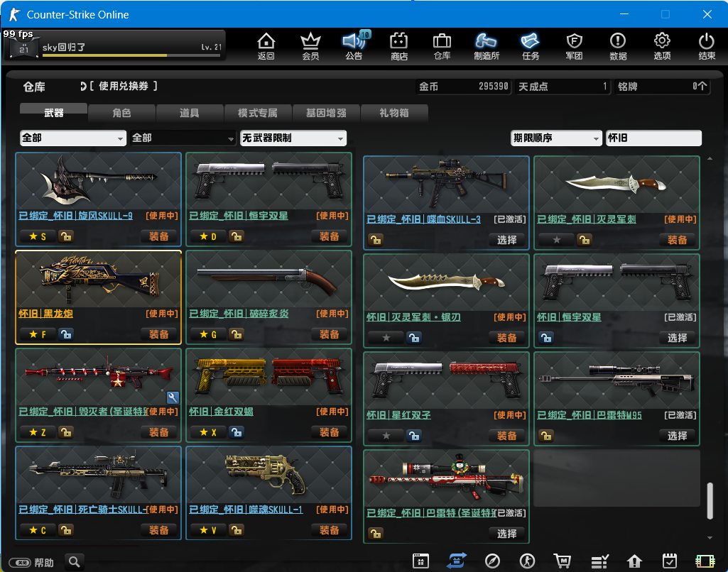
Task: Toggle lock on 金红双蝎 weapon
Action: 237,432
